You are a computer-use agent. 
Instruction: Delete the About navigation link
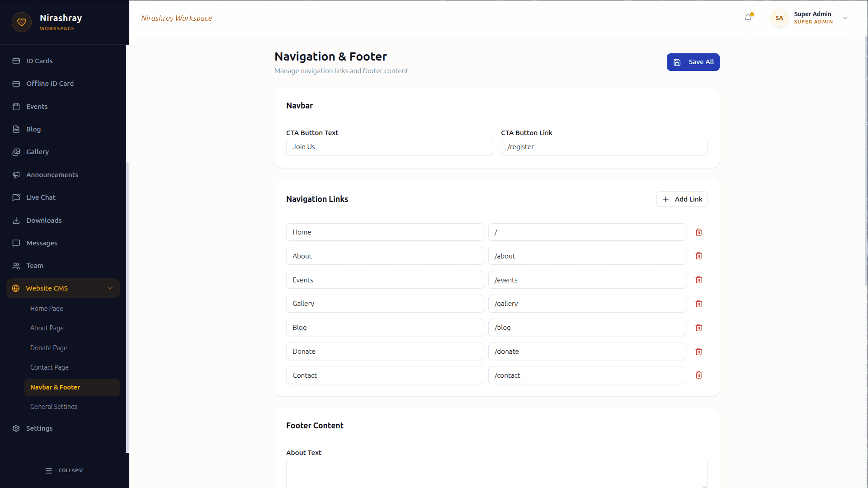pos(698,256)
